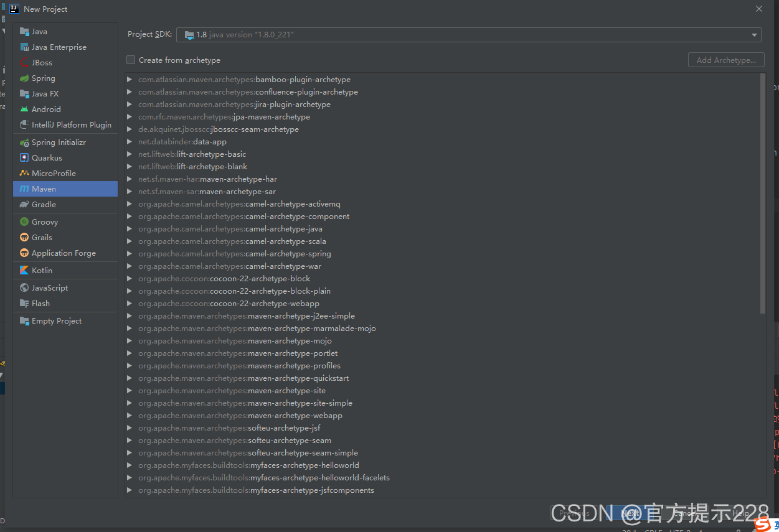Expand bamboo-plugin-archetype entry
779x532 pixels.
coord(130,80)
